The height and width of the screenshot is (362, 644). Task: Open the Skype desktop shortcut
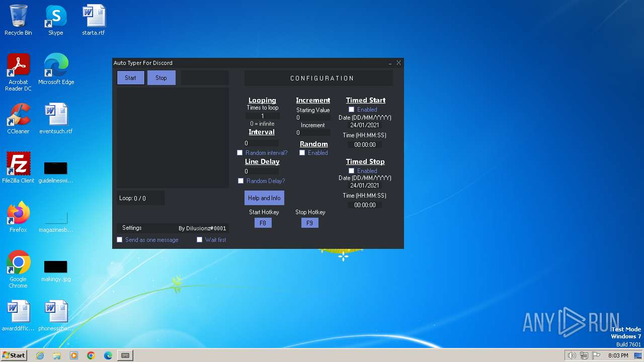(56, 20)
